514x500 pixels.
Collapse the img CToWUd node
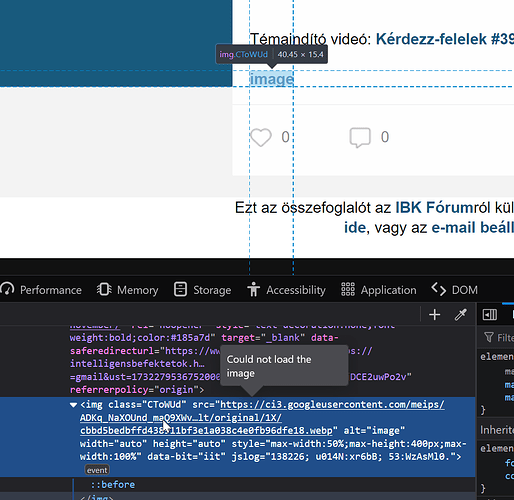[73, 405]
